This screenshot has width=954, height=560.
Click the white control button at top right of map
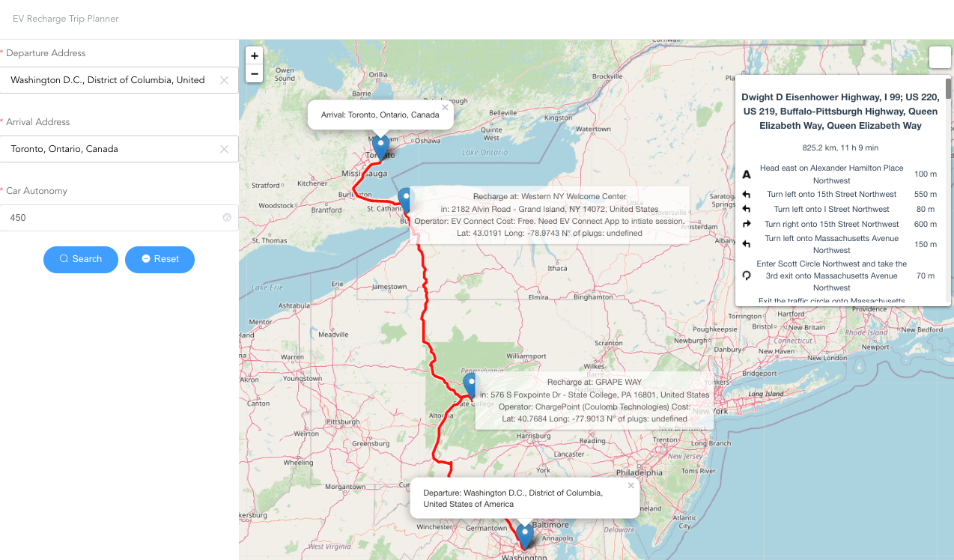pos(940,57)
